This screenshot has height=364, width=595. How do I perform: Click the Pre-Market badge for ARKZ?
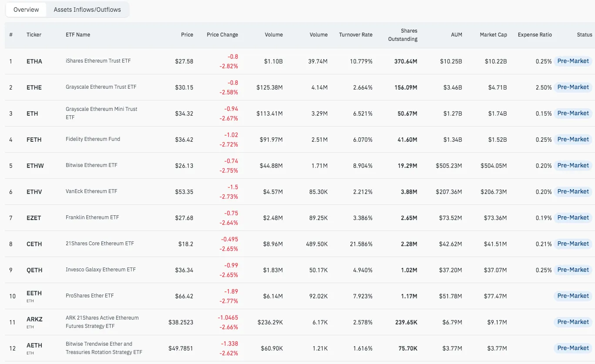(573, 322)
